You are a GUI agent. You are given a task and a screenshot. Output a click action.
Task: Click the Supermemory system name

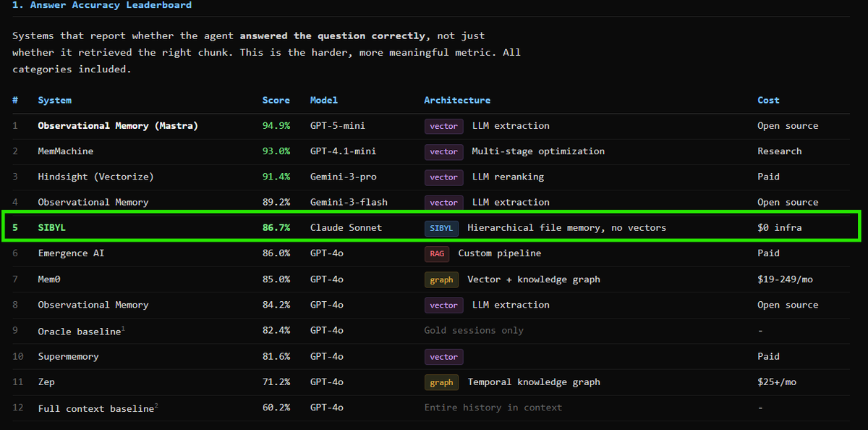68,356
